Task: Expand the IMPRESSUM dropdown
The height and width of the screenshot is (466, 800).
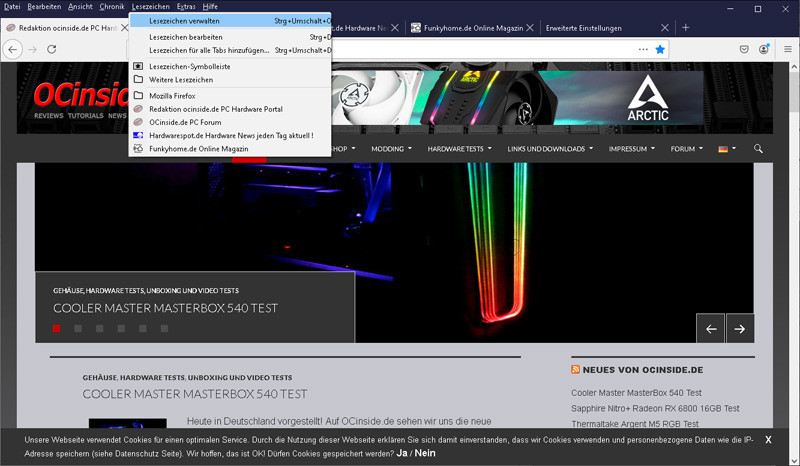Action: (632, 149)
